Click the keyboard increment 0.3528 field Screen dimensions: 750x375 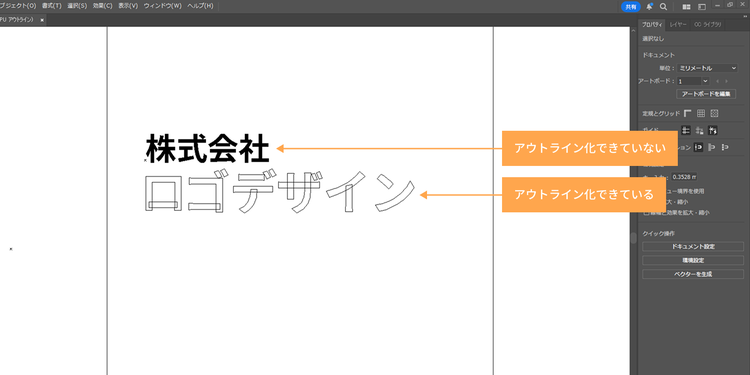point(684,176)
